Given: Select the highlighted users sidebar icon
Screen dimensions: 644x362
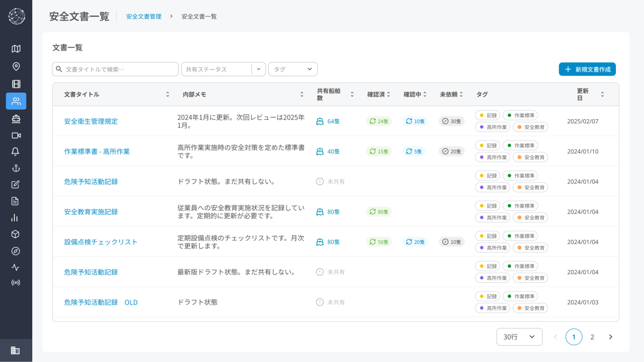Looking at the screenshot, I should click(x=16, y=101).
